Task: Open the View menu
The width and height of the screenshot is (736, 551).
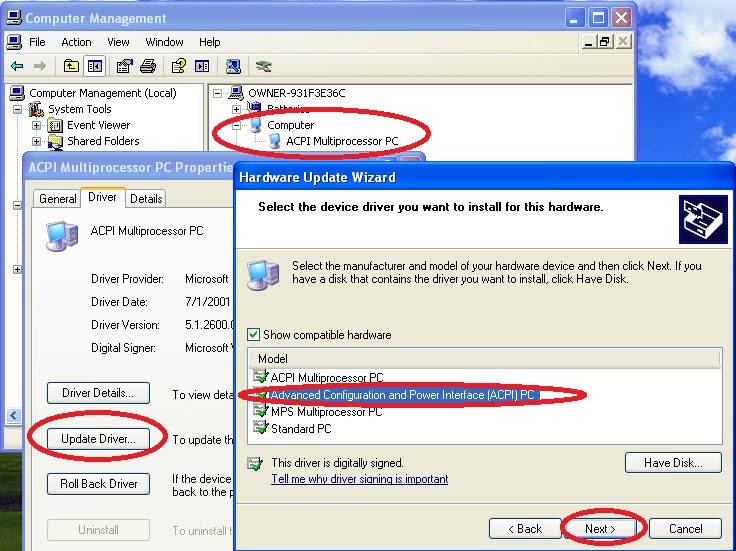Action: 118,42
